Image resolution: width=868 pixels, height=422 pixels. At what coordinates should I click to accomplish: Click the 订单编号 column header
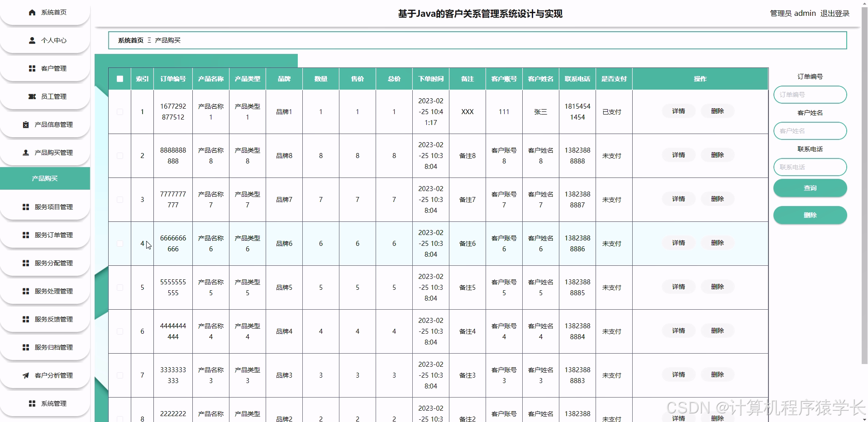(173, 79)
